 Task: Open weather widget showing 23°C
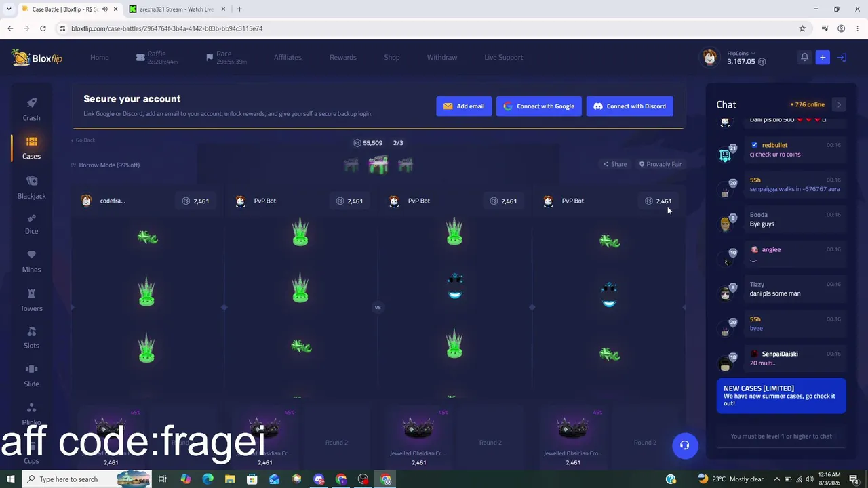tap(732, 479)
